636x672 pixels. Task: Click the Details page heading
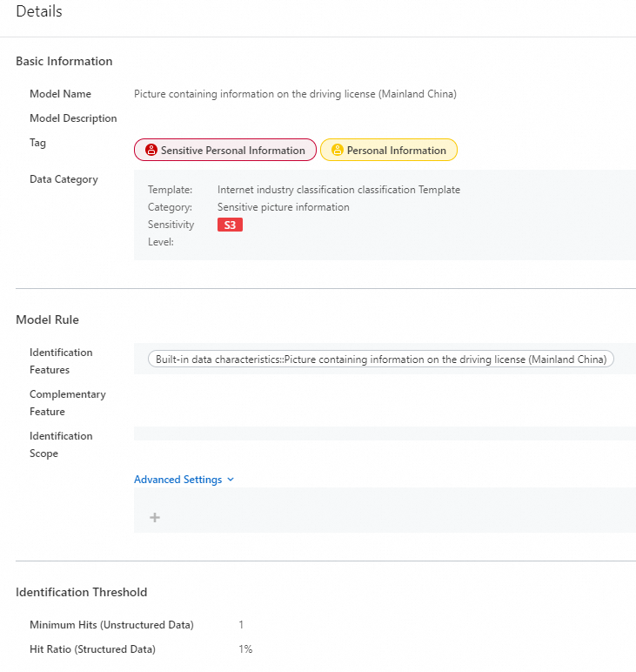[39, 12]
